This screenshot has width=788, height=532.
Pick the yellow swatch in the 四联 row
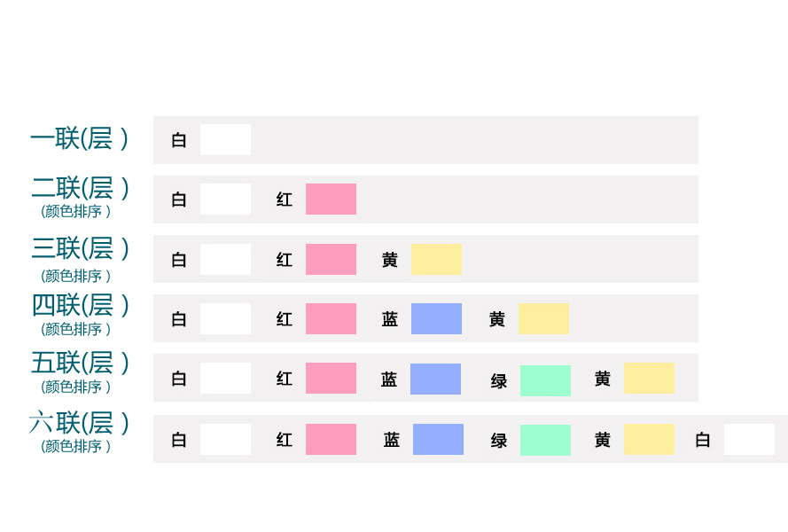pyautogui.click(x=543, y=318)
